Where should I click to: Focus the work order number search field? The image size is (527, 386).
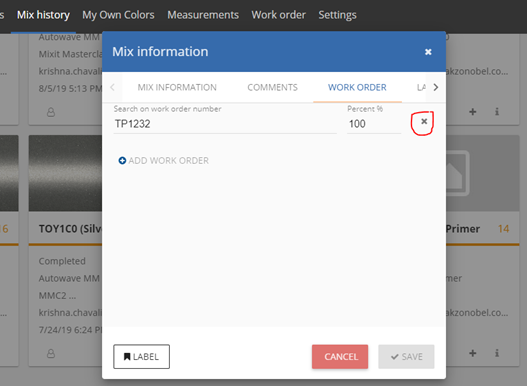pos(225,124)
